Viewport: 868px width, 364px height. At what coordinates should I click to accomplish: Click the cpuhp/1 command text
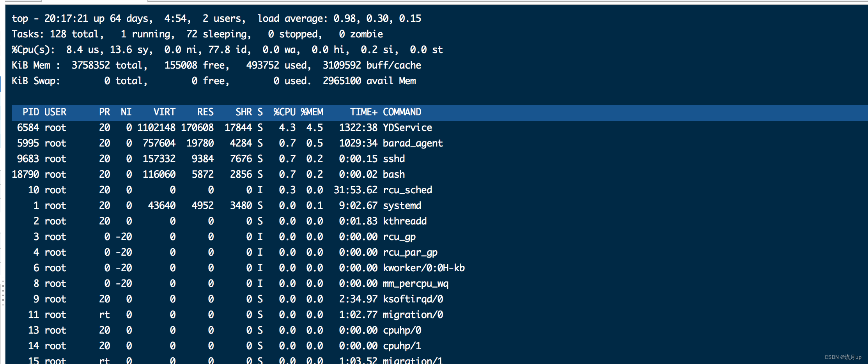[402, 346]
